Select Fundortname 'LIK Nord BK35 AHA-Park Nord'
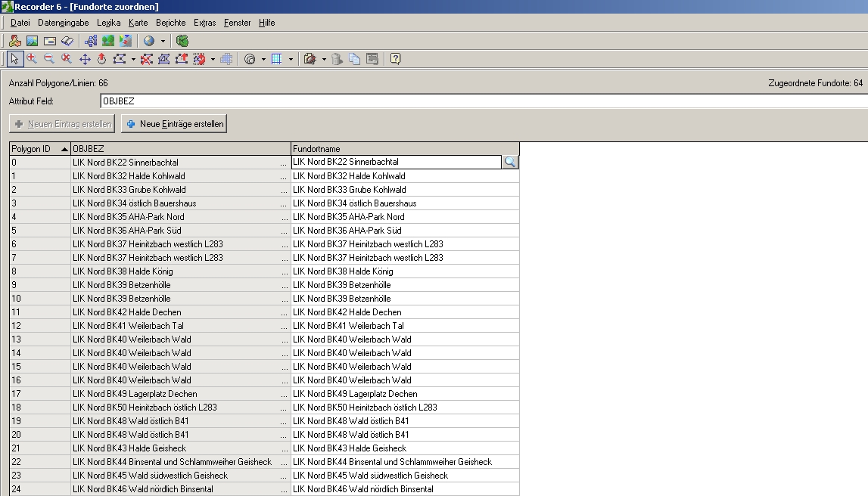This screenshot has height=496, width=868. coord(405,217)
